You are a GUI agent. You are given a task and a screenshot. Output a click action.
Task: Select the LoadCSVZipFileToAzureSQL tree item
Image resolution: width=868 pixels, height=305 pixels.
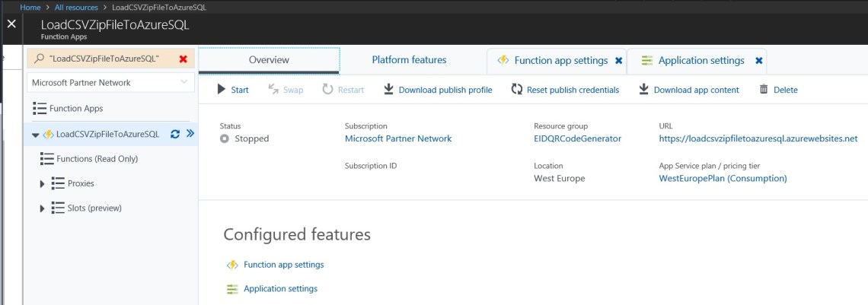point(107,135)
